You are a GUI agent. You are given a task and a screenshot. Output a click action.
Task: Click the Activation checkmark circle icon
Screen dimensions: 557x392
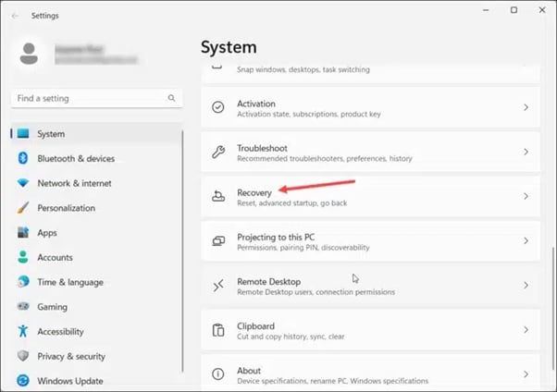(x=218, y=107)
